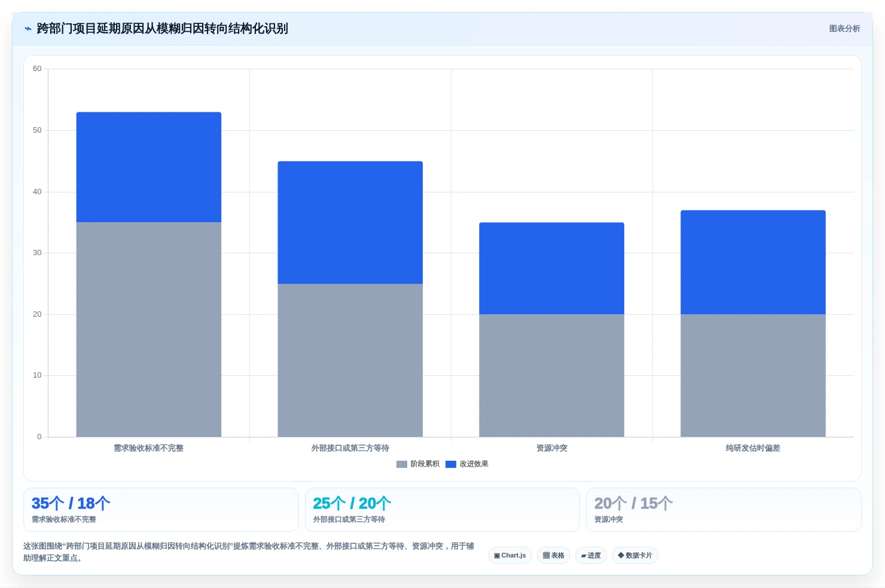Click the x-axis label 资源冲突

(551, 448)
